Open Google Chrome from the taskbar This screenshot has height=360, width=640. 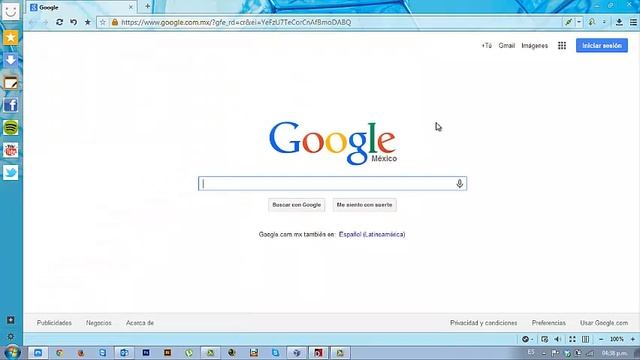pos(60,353)
